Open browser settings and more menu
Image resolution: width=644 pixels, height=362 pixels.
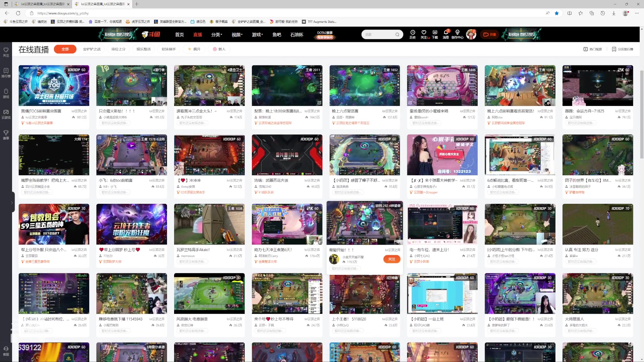click(637, 13)
